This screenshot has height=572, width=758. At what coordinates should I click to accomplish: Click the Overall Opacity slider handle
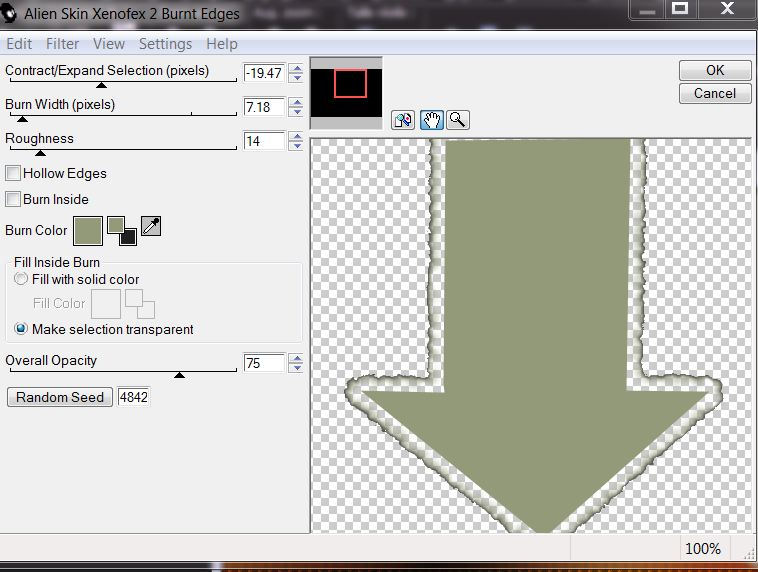[179, 375]
